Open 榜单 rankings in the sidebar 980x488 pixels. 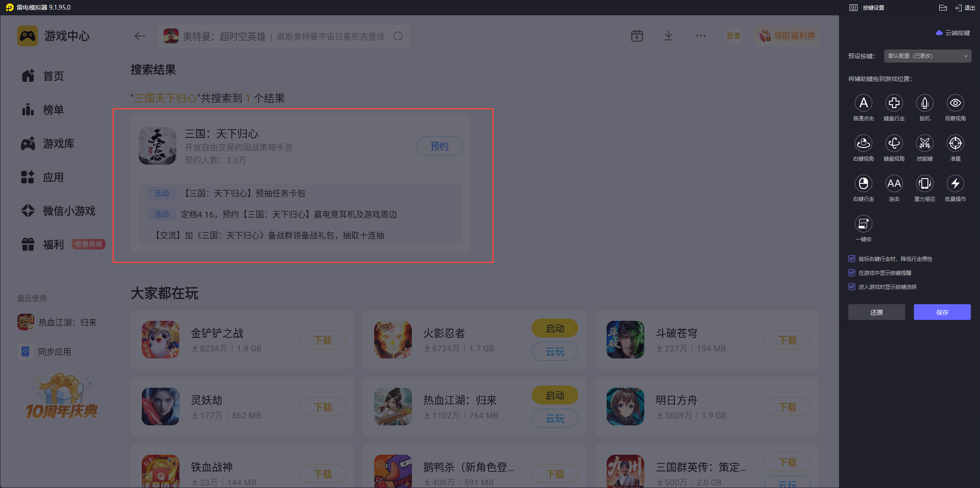pos(53,110)
